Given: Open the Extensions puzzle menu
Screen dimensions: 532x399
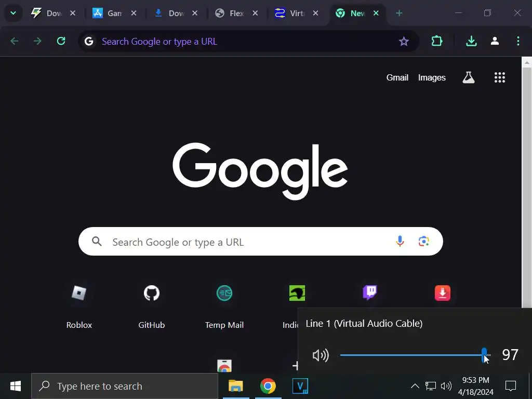Looking at the screenshot, I should coord(436,42).
